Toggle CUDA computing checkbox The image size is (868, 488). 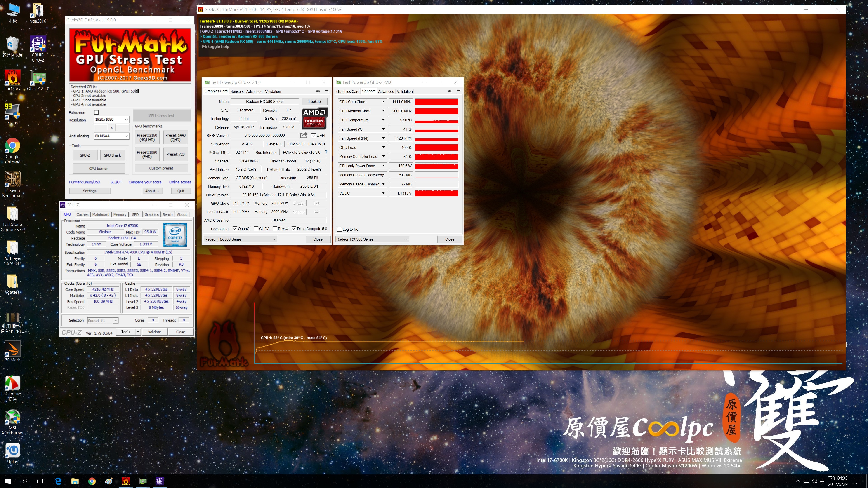click(256, 229)
